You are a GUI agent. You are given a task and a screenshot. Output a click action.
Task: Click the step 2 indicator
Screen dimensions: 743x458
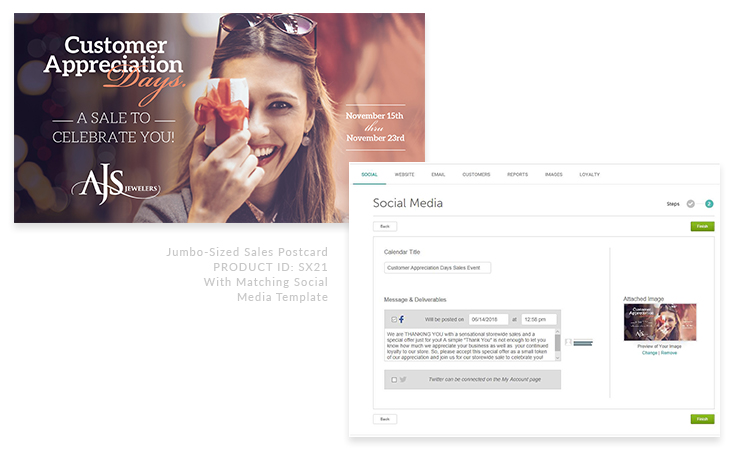[709, 204]
